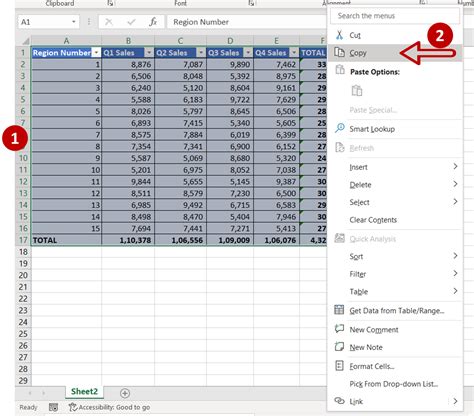
Task: Select Clear Contents menu entry
Action: tap(395, 220)
